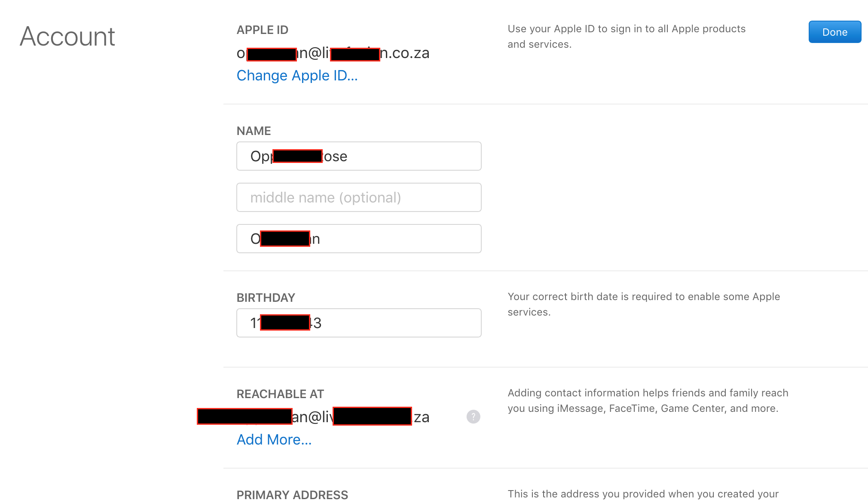Open the Change Apple ID link

click(297, 76)
